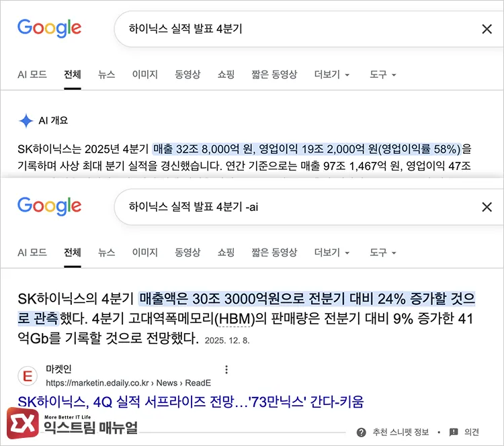Clear the top search box with the X icon
Screen dimensions: 504x446
pyautogui.click(x=487, y=29)
